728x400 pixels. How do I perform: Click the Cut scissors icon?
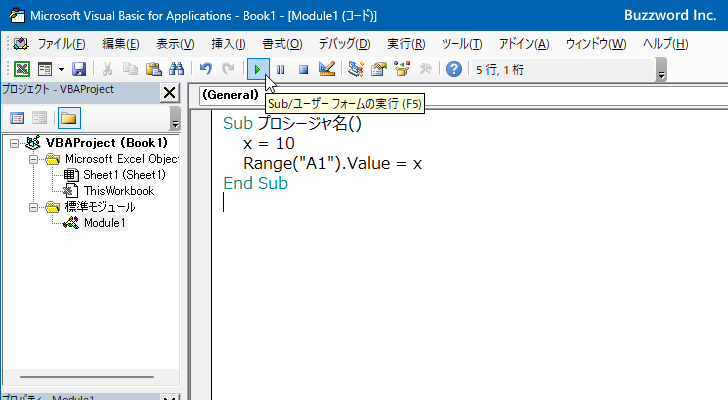107,69
